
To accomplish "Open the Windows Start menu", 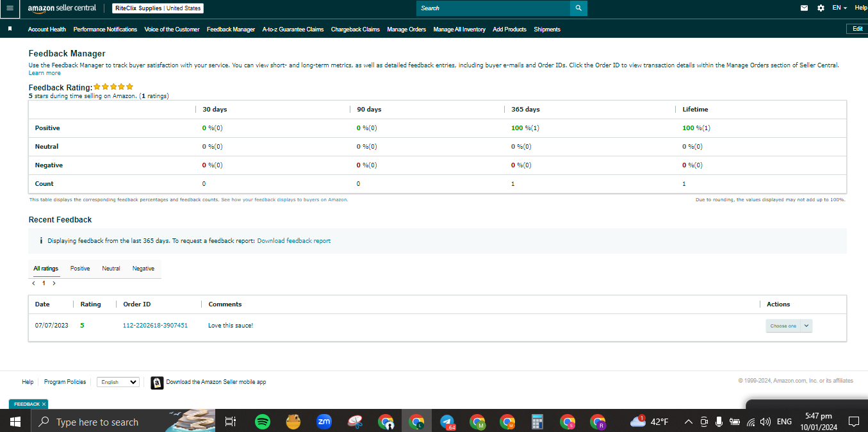I will point(15,422).
